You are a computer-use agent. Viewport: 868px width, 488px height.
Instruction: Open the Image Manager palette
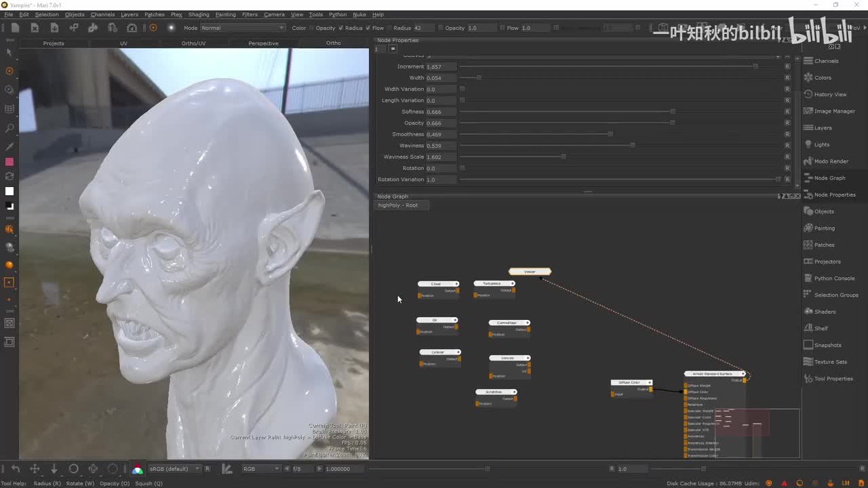pos(834,111)
